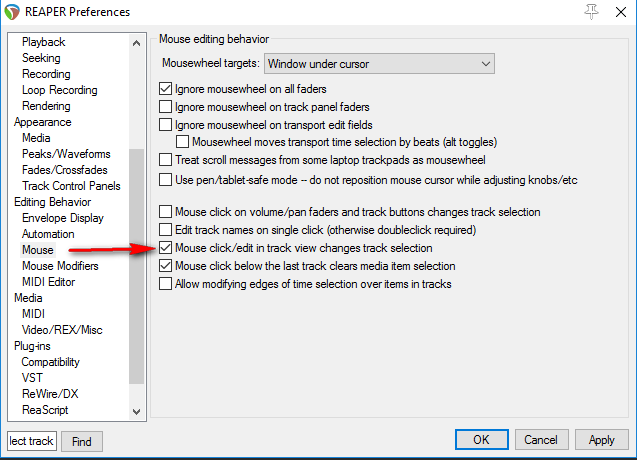Select Editing Behavior category
This screenshot has width=637, height=460.
pos(52,202)
